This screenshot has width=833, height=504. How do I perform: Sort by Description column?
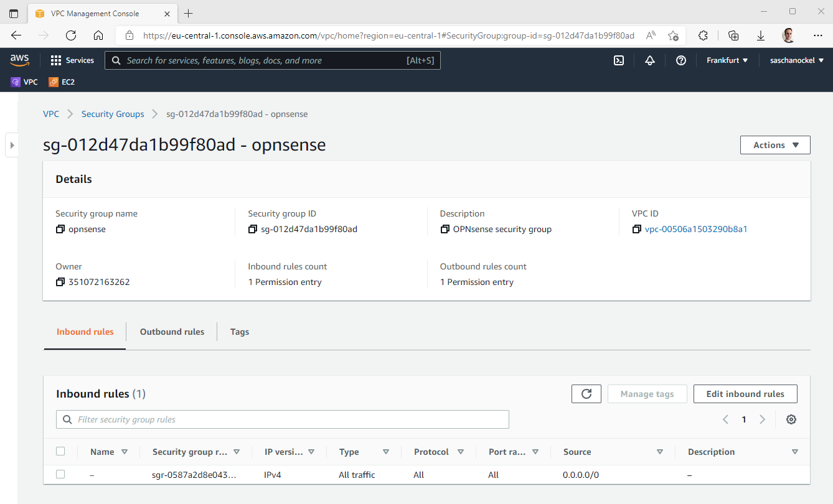click(x=795, y=452)
